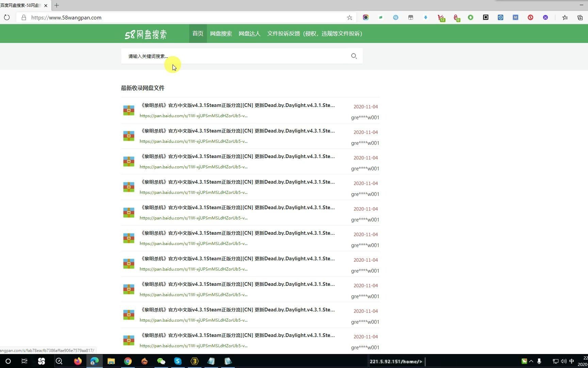Click the second row's archive file thumbnail
Screen dimensions: 588x368
(129, 136)
